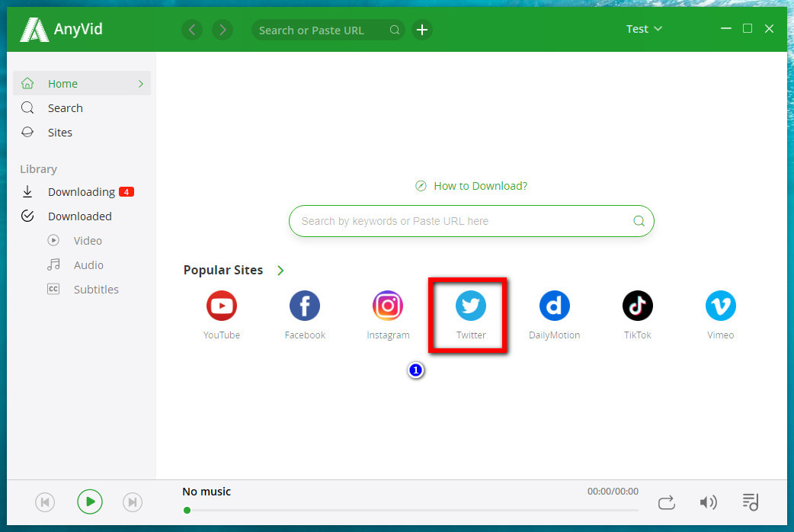This screenshot has width=794, height=532.
Task: Focus the main keywords or URL search box
Action: coord(472,221)
